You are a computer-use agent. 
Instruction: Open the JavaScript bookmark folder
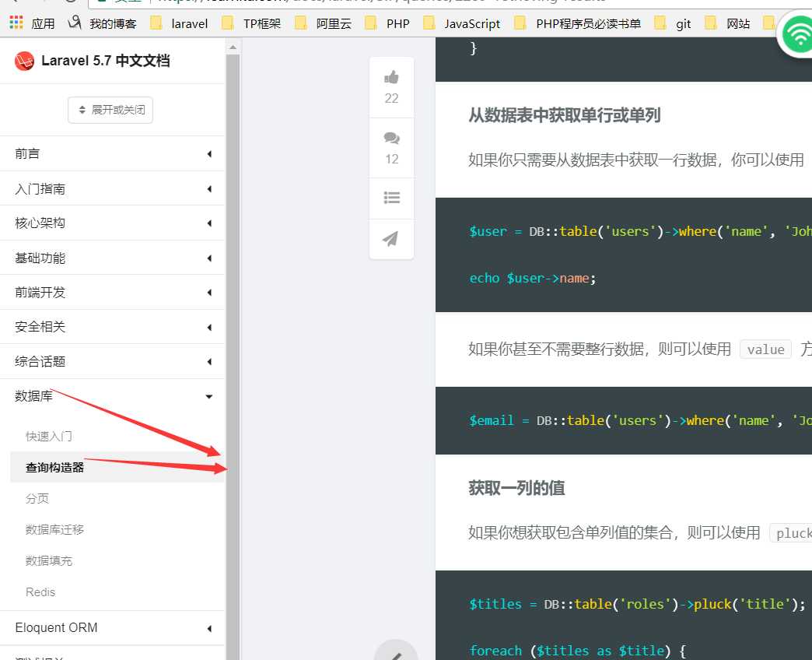click(462, 23)
